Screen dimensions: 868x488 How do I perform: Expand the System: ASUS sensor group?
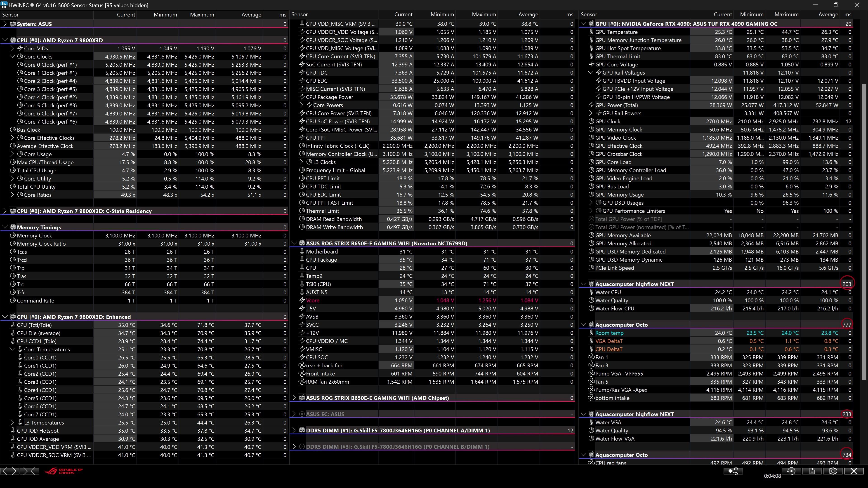click(5, 24)
